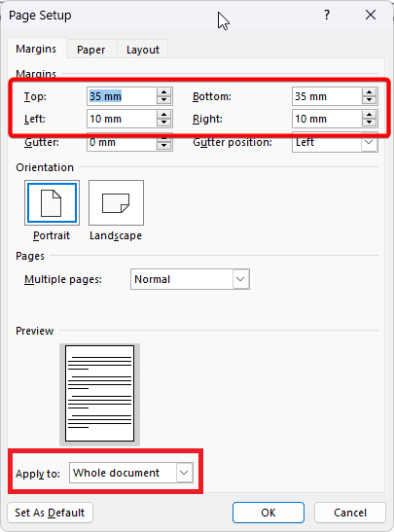Click the Help question mark icon
This screenshot has height=532, width=394.
click(x=327, y=15)
